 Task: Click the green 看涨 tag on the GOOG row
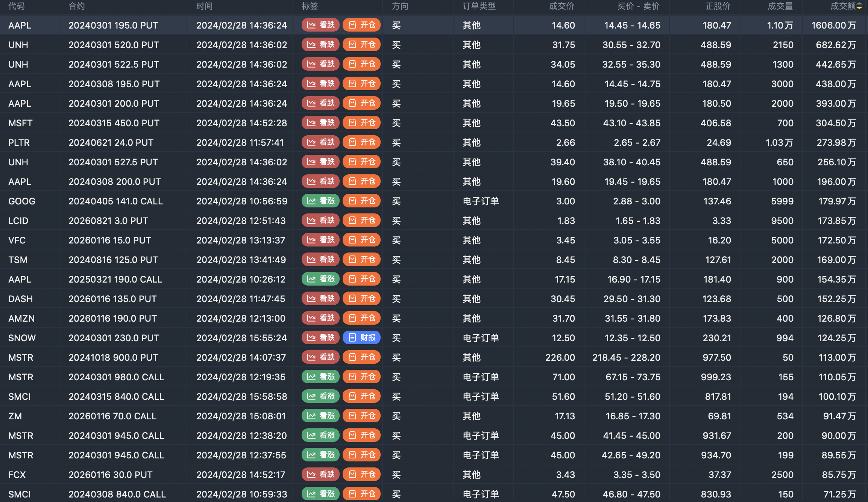[x=320, y=201]
